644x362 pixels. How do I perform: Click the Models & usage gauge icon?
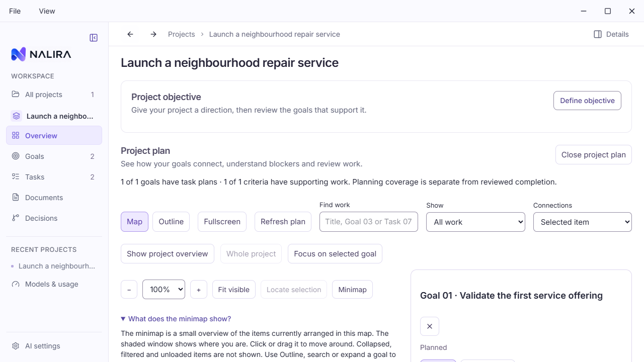click(x=16, y=284)
